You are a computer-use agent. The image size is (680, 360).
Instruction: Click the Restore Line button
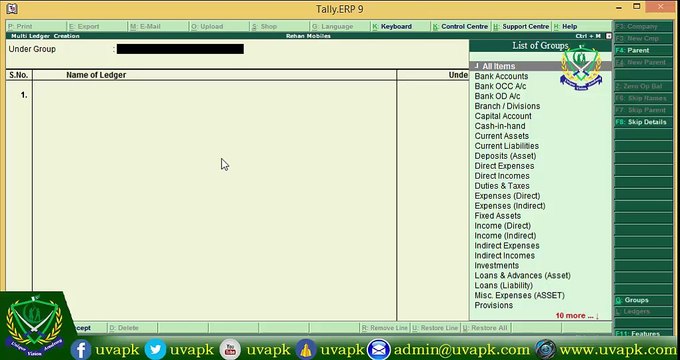click(x=435, y=328)
